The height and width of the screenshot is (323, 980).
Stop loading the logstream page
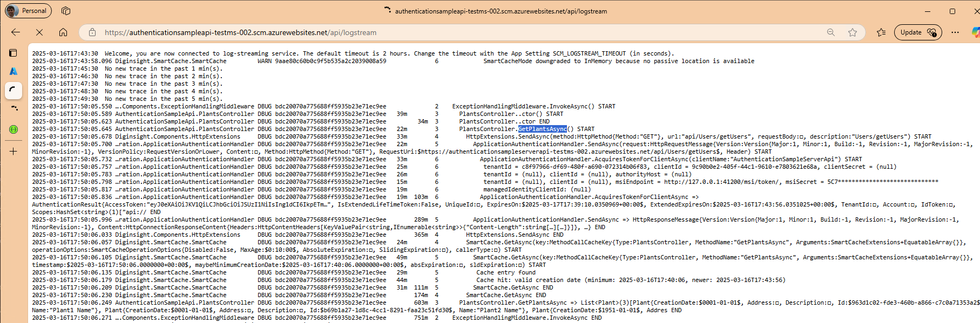coord(39,32)
